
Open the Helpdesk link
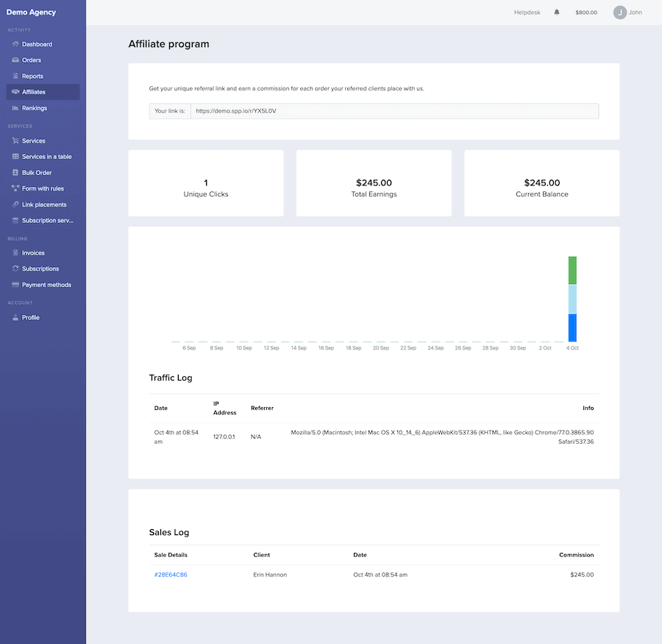[527, 13]
